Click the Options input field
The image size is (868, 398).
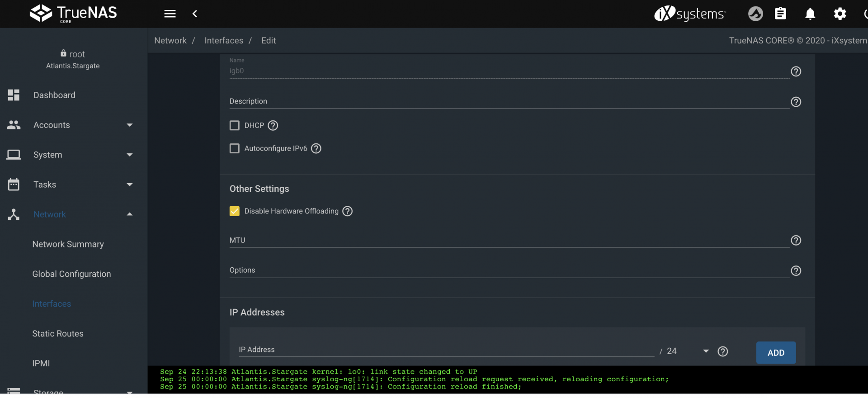point(509,270)
